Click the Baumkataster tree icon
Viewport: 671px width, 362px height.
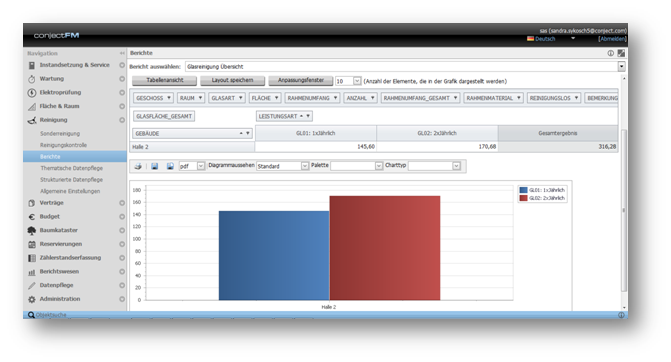click(32, 231)
